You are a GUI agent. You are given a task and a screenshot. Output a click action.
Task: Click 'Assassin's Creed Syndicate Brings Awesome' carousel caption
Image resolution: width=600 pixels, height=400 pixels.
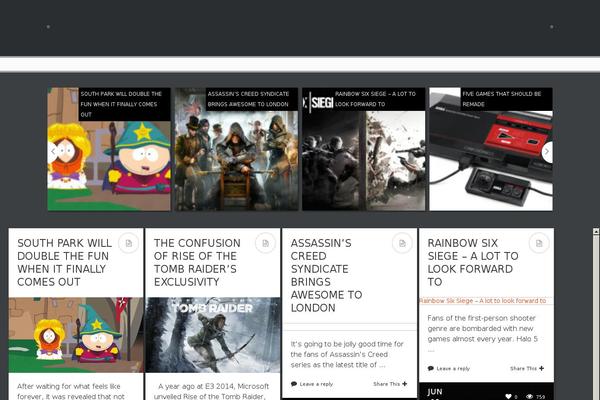(248, 99)
